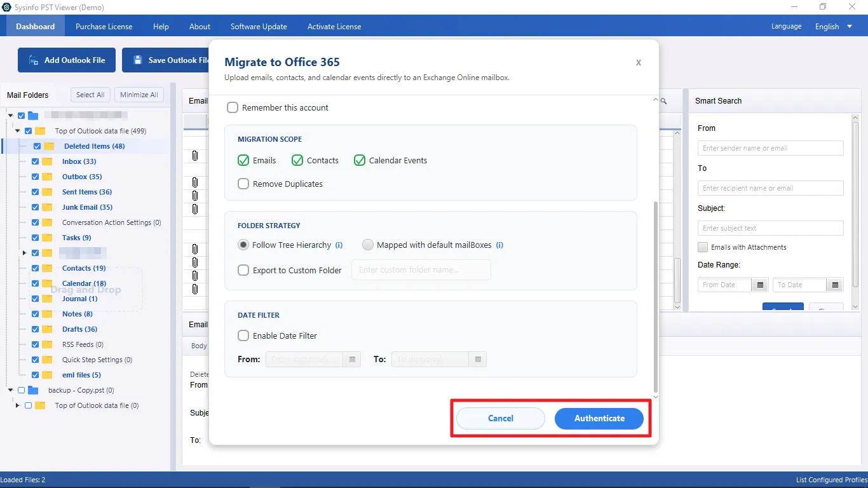
Task: Click the info icon beside Mapped with default mailBoxes
Action: point(499,245)
